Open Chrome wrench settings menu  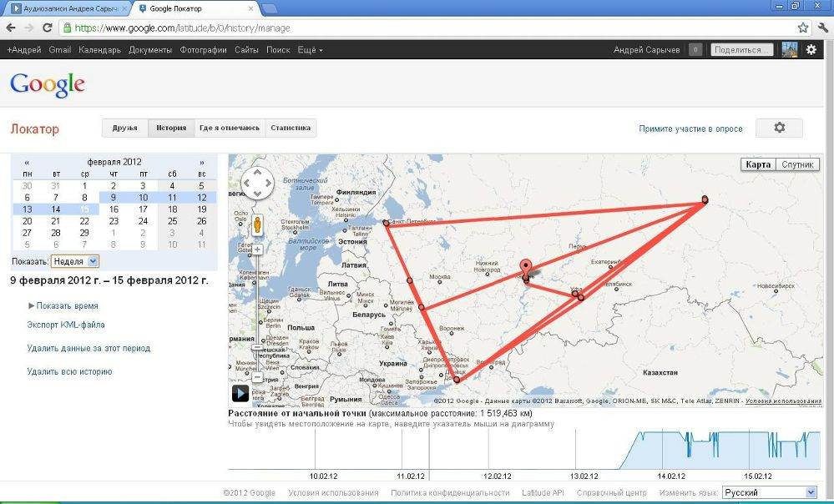pyautogui.click(x=823, y=28)
